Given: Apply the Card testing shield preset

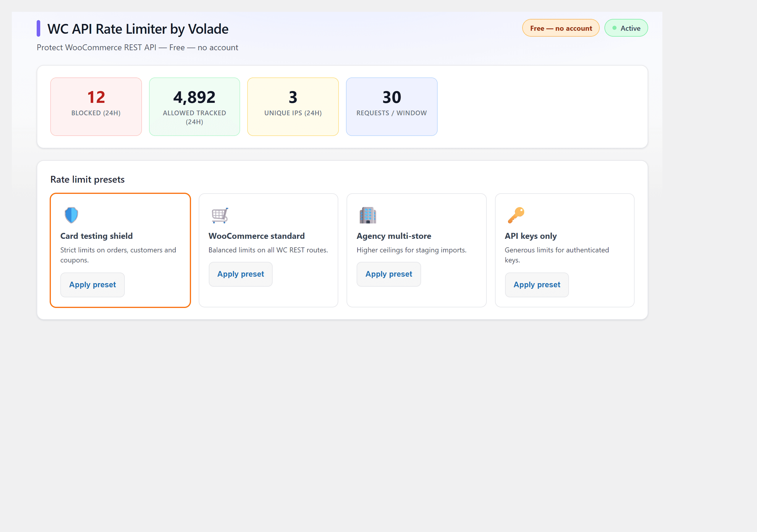Looking at the screenshot, I should pos(93,285).
